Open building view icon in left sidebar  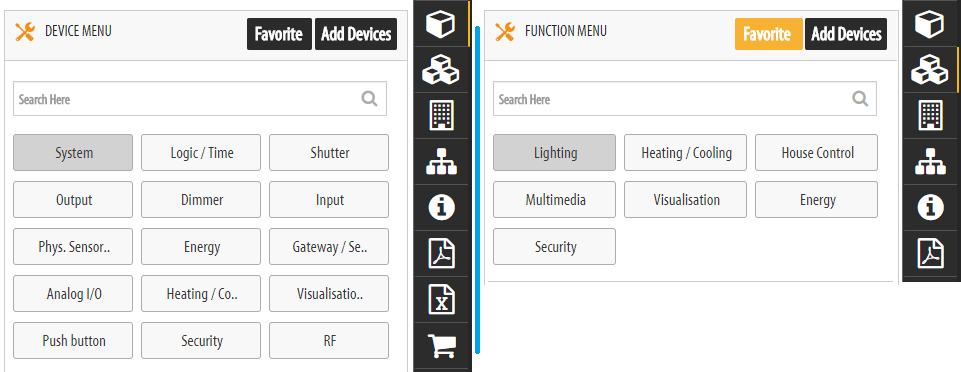click(440, 115)
